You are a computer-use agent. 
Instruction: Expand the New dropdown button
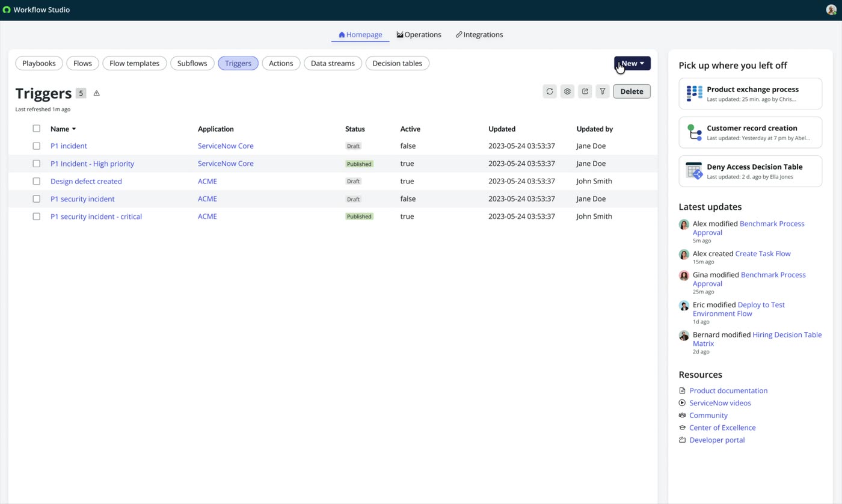tap(632, 63)
